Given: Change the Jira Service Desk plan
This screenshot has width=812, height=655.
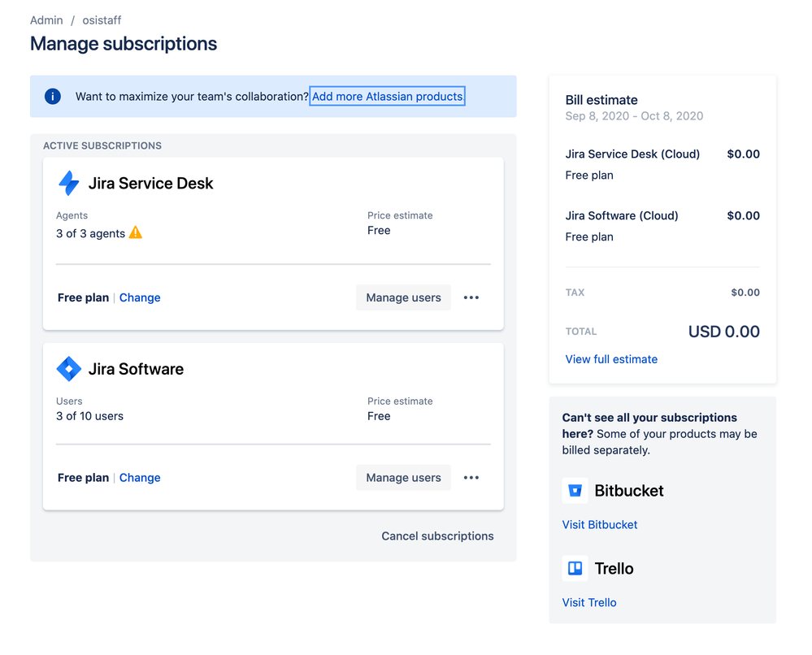Looking at the screenshot, I should click(x=140, y=297).
